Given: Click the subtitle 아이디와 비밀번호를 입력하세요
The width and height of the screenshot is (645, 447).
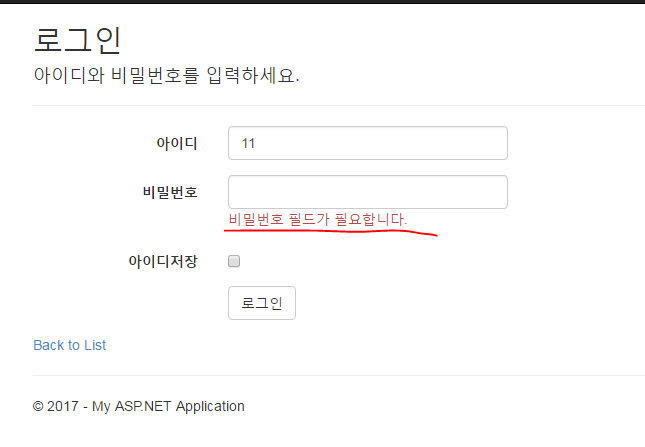Looking at the screenshot, I should 167,75.
